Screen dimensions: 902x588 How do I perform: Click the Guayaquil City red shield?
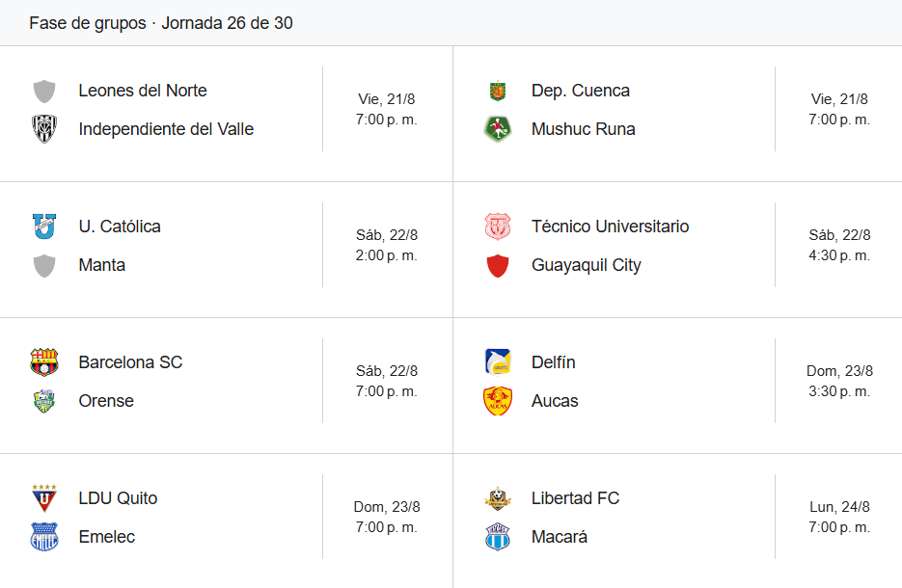(x=498, y=265)
